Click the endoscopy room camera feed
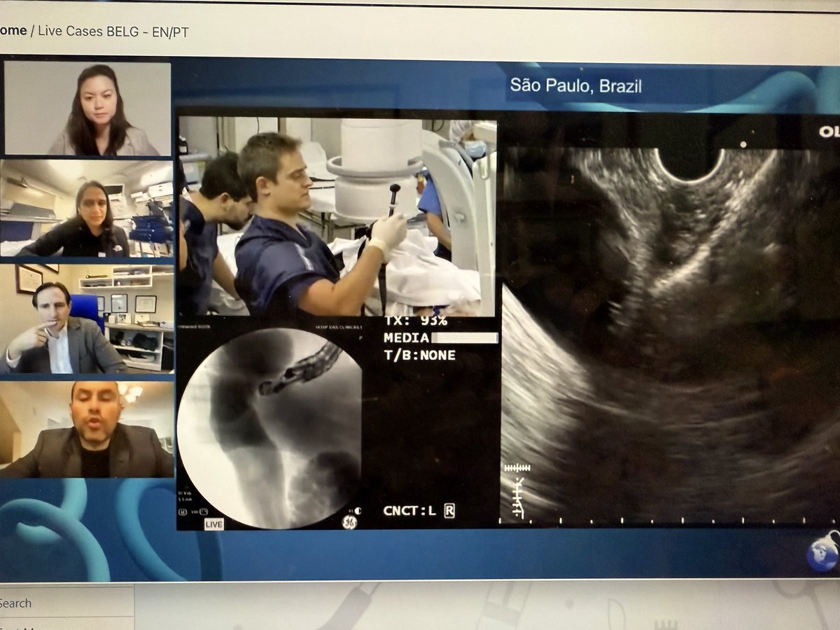Image resolution: width=840 pixels, height=630 pixels. tap(337, 217)
